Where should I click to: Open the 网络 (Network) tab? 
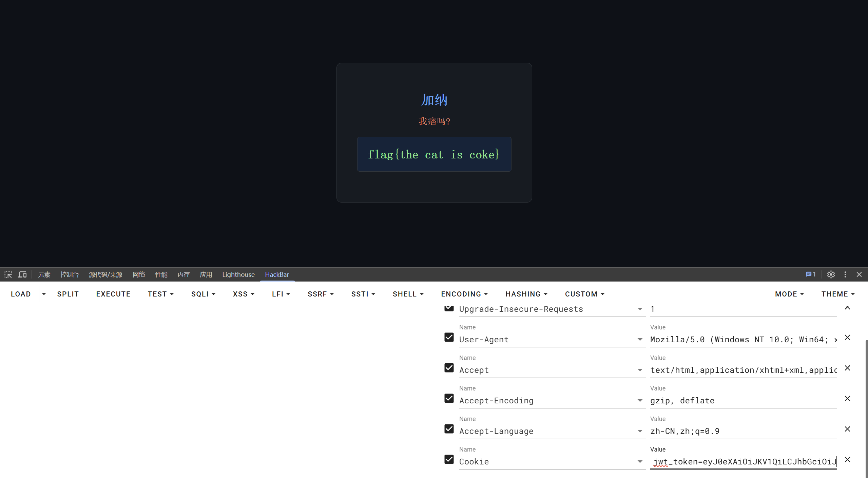click(139, 274)
